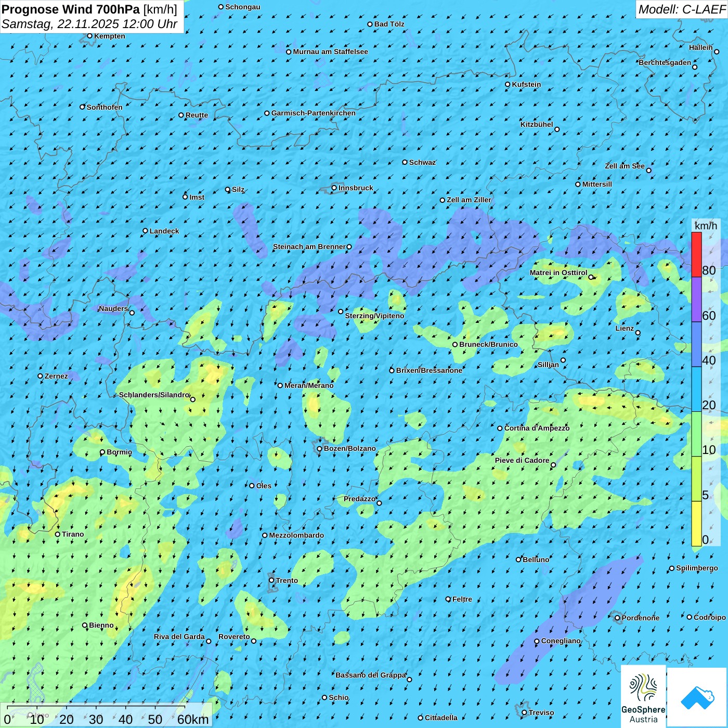Click the "Modell: C-LAEF" label
Image resolution: width=728 pixels, height=728 pixels.
[x=682, y=9]
